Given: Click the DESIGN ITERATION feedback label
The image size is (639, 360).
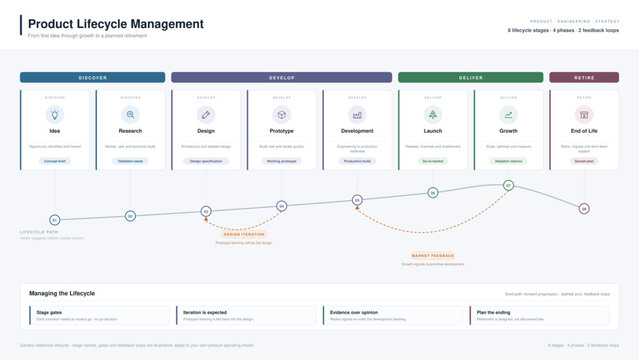Looking at the screenshot, I should coord(244,234).
